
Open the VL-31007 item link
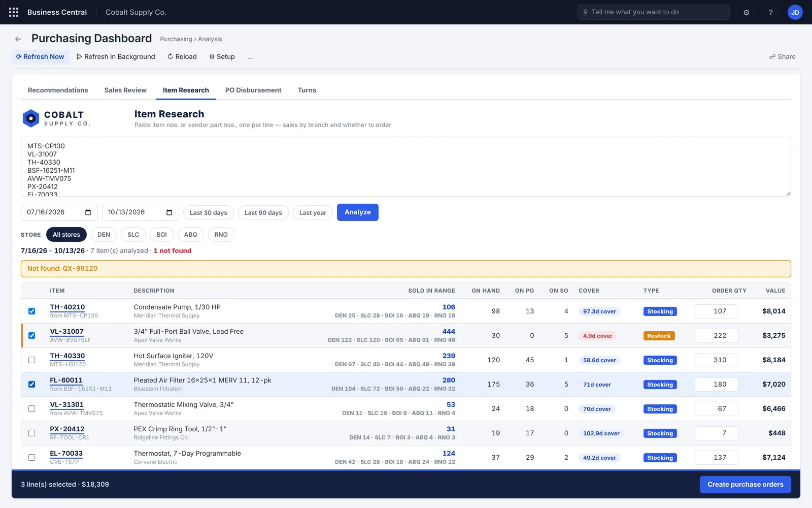[x=66, y=332]
